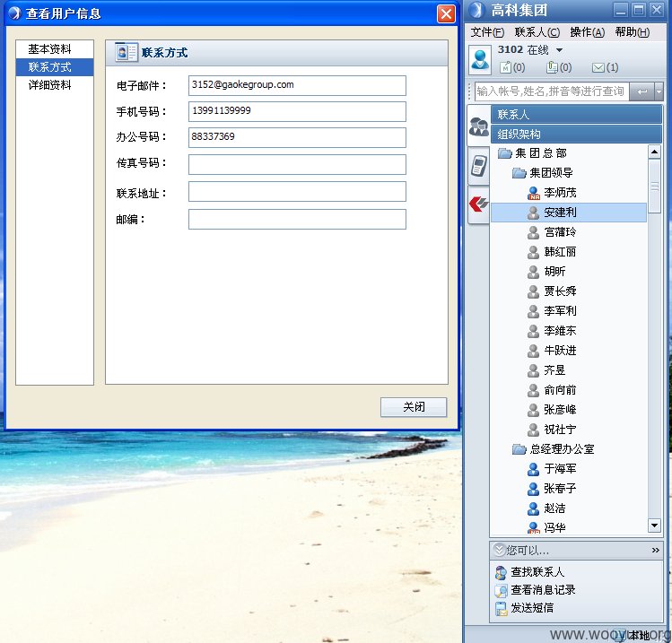The image size is (672, 643).
Task: Open the file transfer icon showing (0)
Action: click(552, 67)
